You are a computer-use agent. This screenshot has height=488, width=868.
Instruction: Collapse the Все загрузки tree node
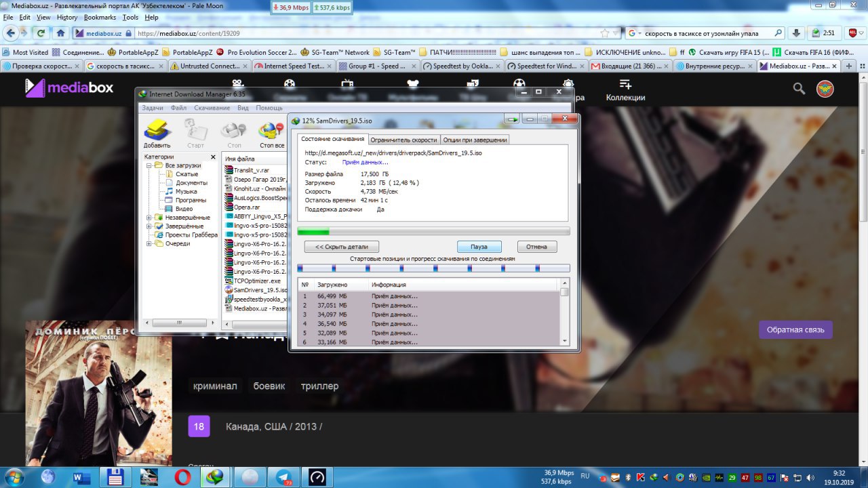tap(149, 165)
